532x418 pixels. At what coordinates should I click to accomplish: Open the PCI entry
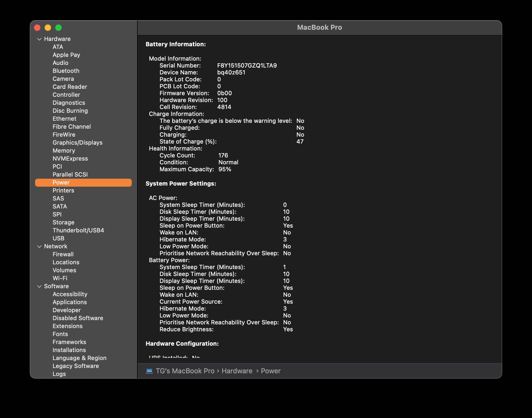pyautogui.click(x=57, y=166)
